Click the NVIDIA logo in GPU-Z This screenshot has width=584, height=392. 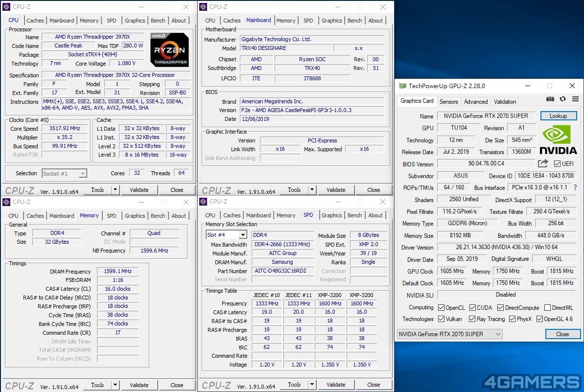559,139
